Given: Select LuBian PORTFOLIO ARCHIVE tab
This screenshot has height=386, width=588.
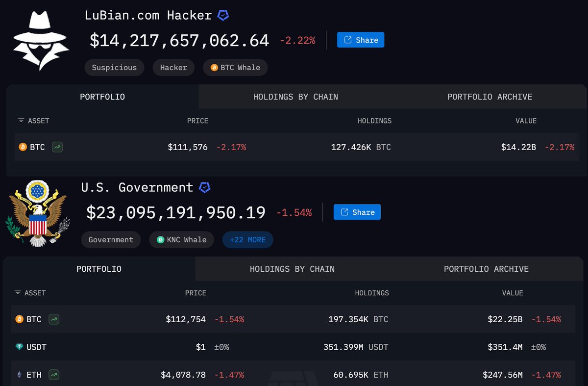Looking at the screenshot, I should coord(490,97).
